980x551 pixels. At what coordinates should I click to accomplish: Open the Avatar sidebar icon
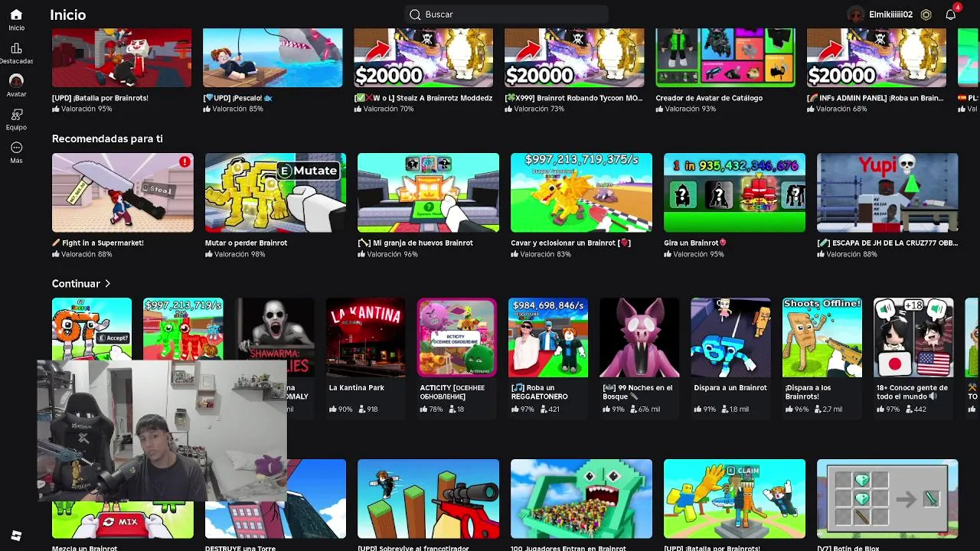pos(16,80)
